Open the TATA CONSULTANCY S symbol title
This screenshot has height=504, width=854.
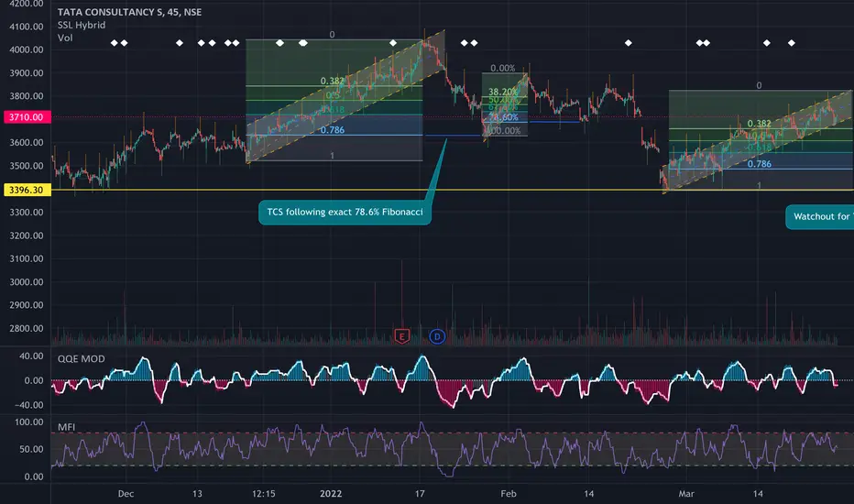click(x=129, y=12)
